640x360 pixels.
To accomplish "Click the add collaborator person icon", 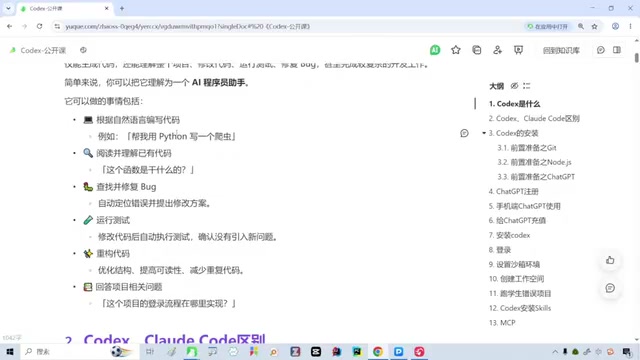I will pyautogui.click(x=497, y=50).
